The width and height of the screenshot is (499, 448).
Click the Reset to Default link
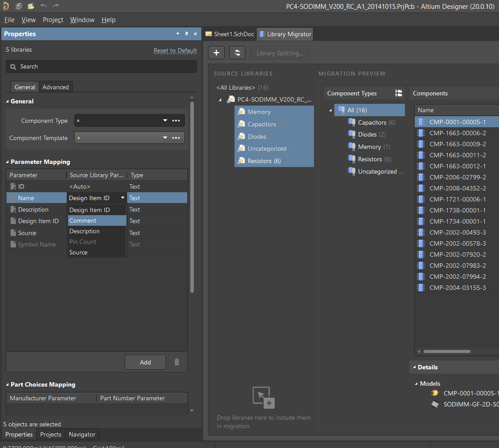coord(175,50)
